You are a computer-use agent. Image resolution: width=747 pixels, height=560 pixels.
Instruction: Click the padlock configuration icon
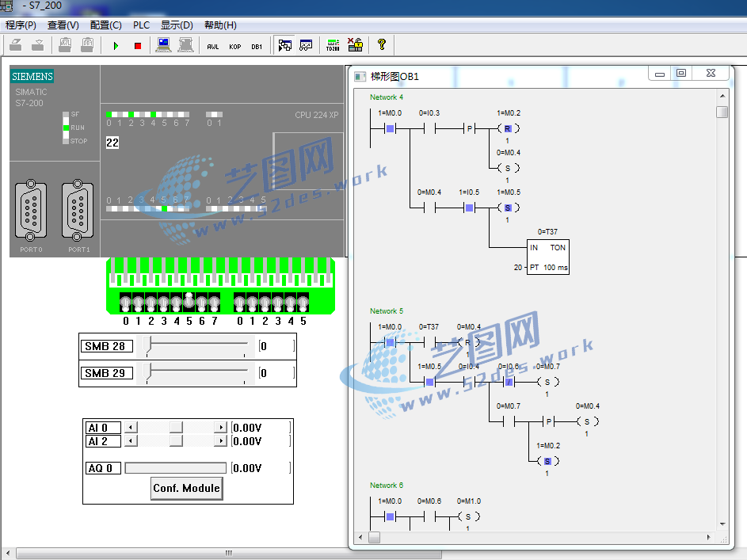pos(355,45)
